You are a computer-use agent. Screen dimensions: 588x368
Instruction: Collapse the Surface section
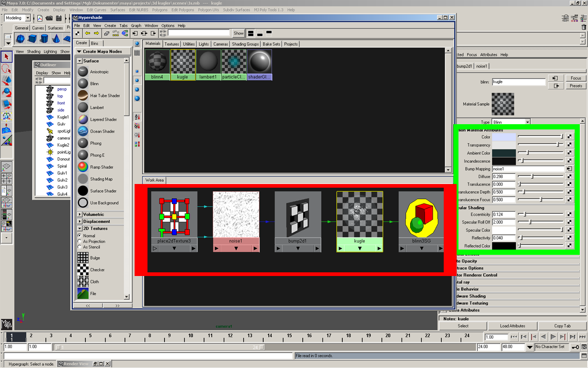[x=79, y=61]
